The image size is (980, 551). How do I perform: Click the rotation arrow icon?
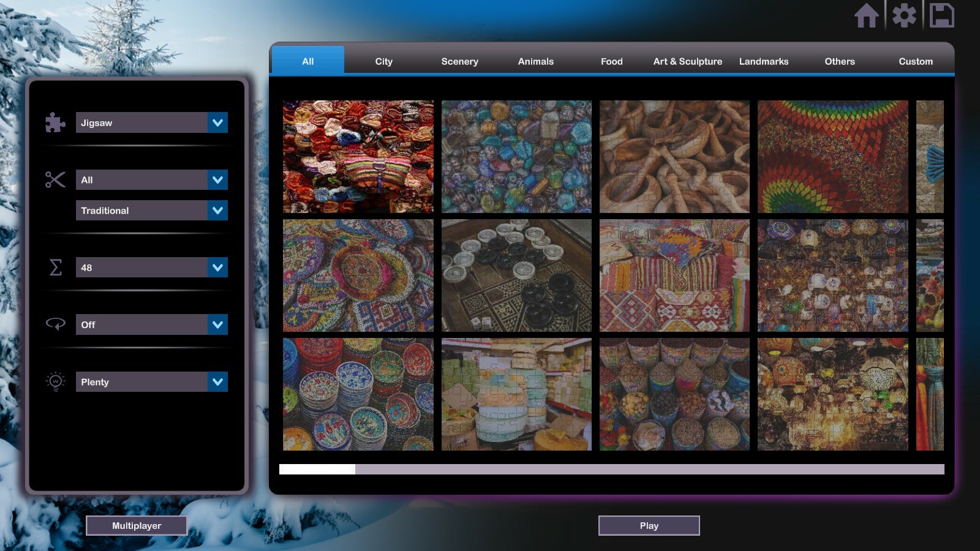pyautogui.click(x=55, y=324)
